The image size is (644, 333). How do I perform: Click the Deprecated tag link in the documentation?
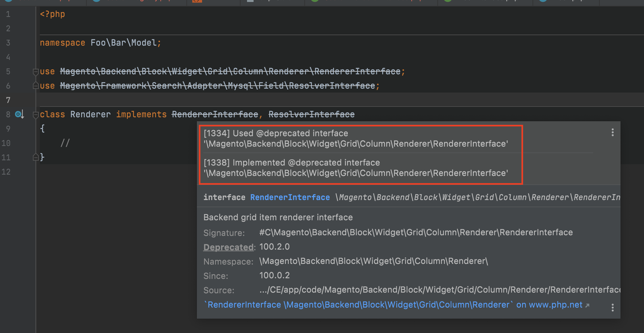228,247
